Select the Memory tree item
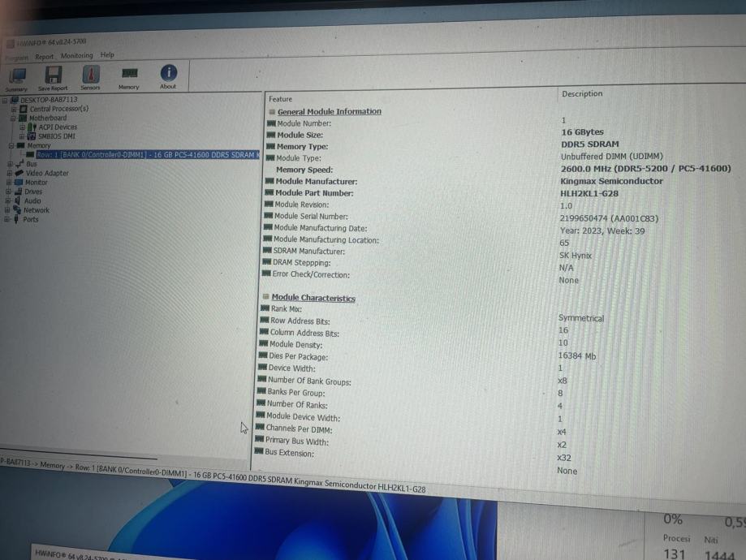Image resolution: width=746 pixels, height=560 pixels. (x=38, y=145)
